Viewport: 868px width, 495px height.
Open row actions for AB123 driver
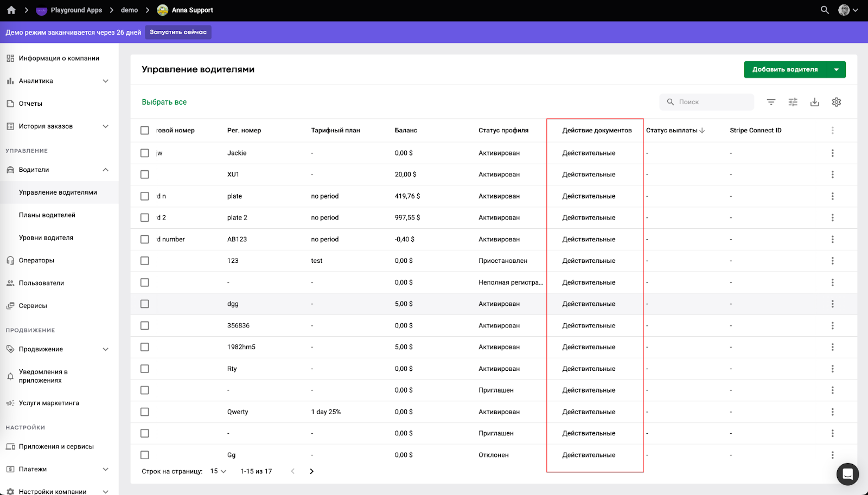[x=832, y=239]
